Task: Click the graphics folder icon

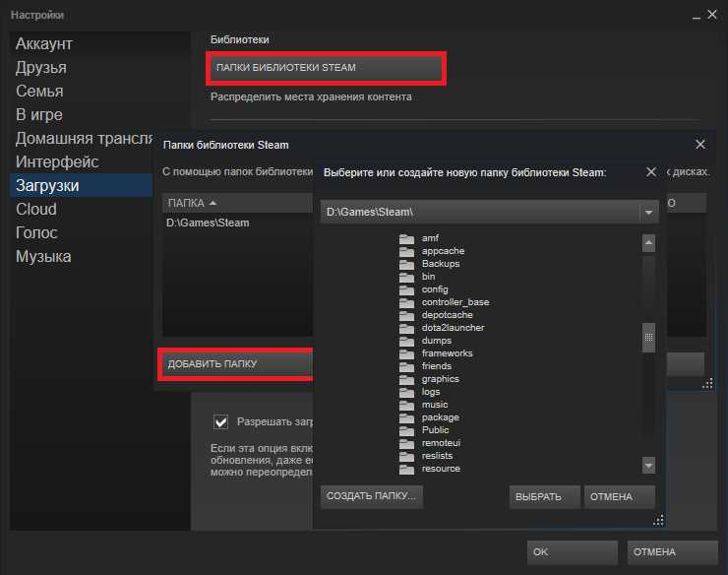Action: tap(406, 379)
